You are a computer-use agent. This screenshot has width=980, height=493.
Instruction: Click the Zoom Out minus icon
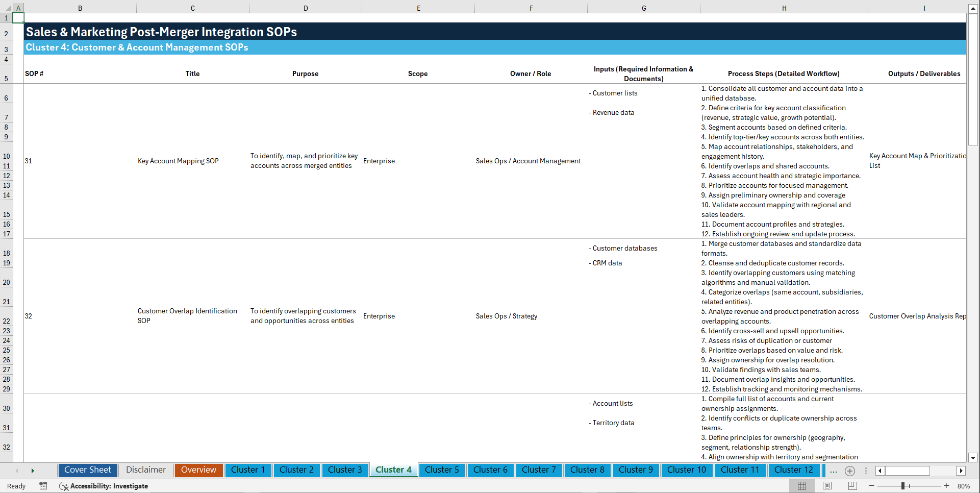coord(872,486)
